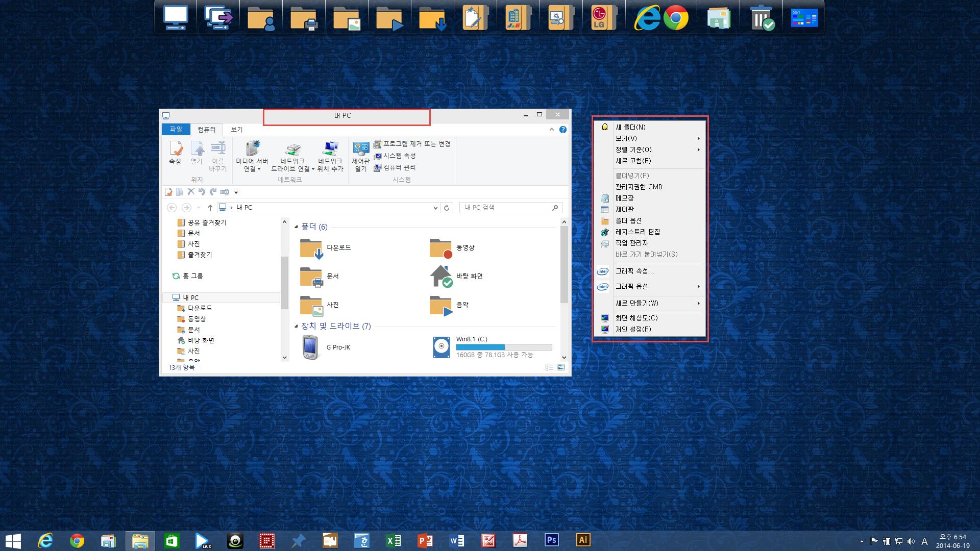Screen dimensions: 980x551
Task: Click the volume icon in system tray
Action: coord(911,541)
